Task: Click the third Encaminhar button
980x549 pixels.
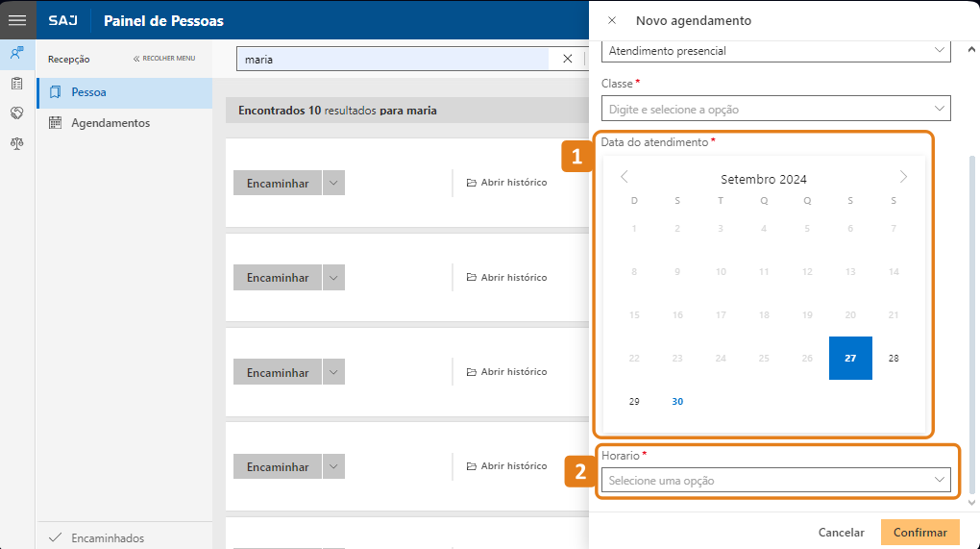Action: [x=278, y=372]
